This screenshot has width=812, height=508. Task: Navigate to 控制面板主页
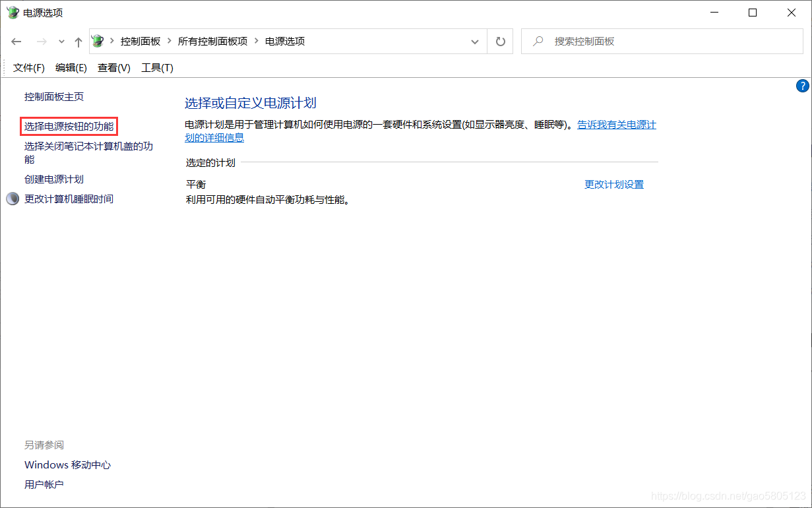click(x=55, y=96)
